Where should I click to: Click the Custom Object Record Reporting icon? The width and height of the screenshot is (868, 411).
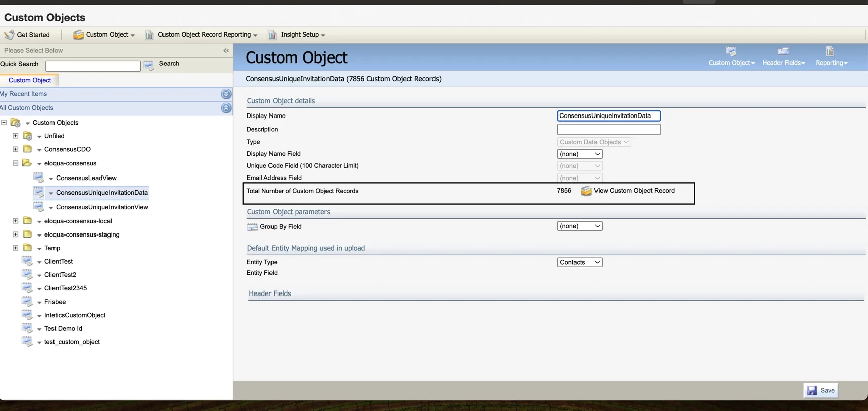click(x=149, y=35)
